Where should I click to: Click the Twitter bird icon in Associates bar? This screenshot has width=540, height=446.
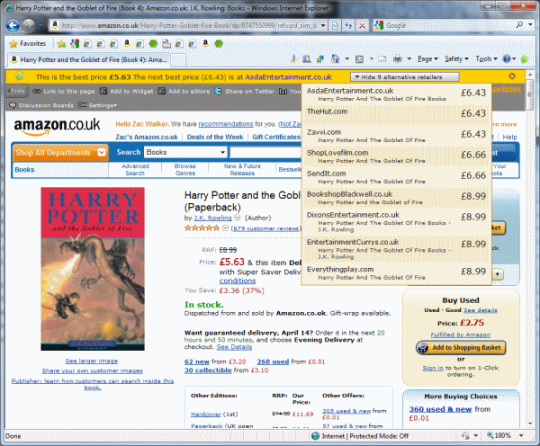[x=218, y=91]
